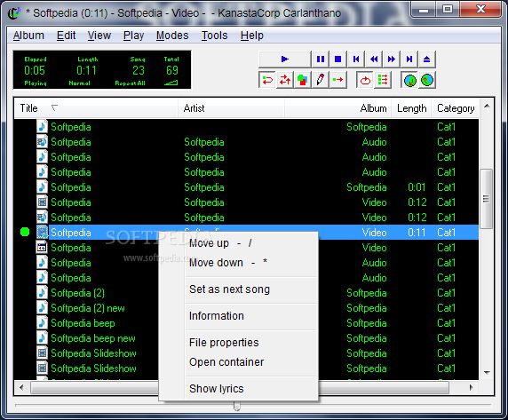The image size is (508, 420).
Task: Open the View menu
Action: 99,36
